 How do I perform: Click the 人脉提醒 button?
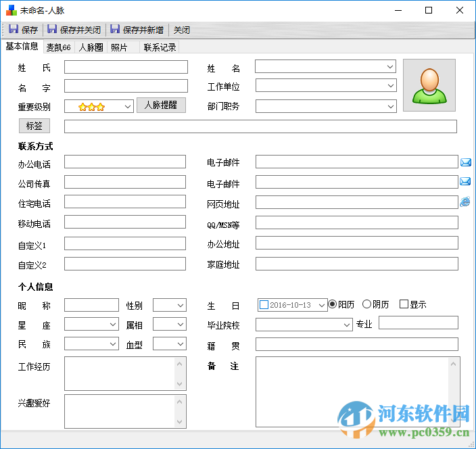161,105
